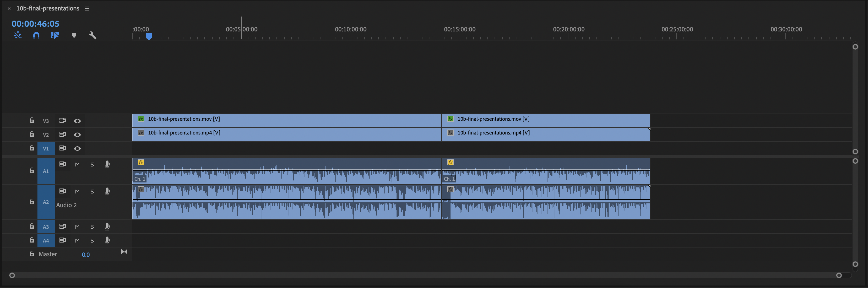Mute track A1
Viewport: 868px width, 288px height.
(77, 165)
